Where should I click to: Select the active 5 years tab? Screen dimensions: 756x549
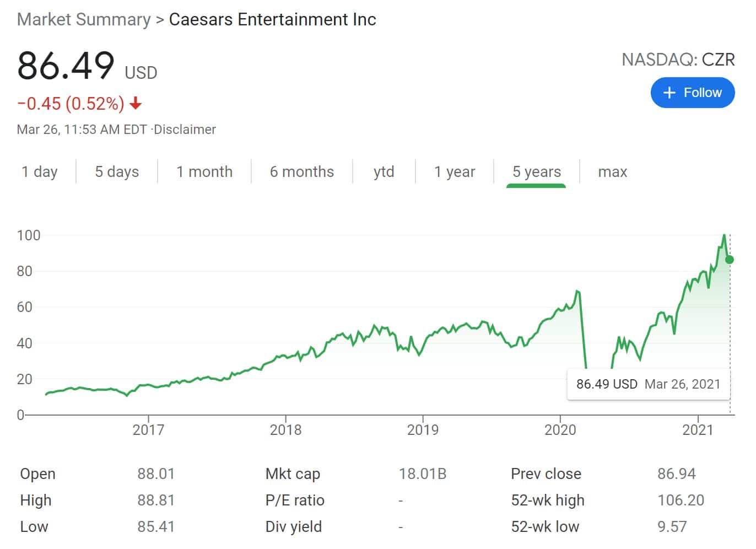pos(536,171)
